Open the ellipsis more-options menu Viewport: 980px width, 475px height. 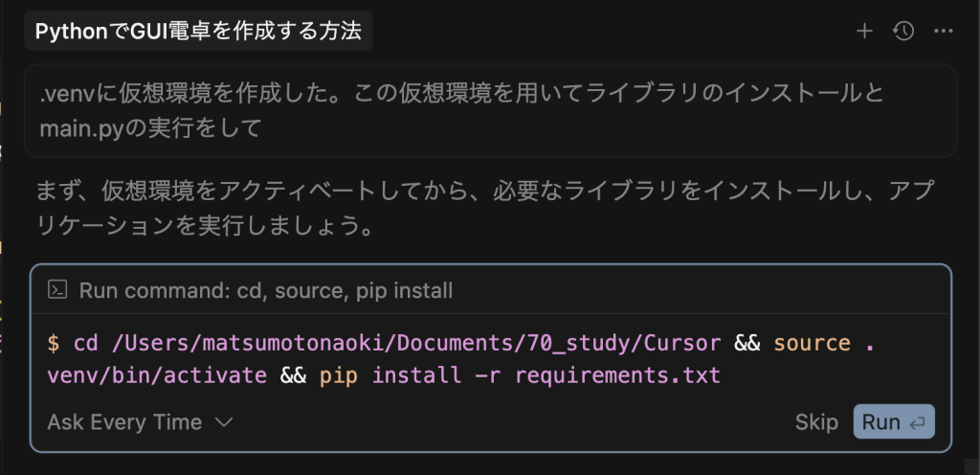tap(944, 32)
